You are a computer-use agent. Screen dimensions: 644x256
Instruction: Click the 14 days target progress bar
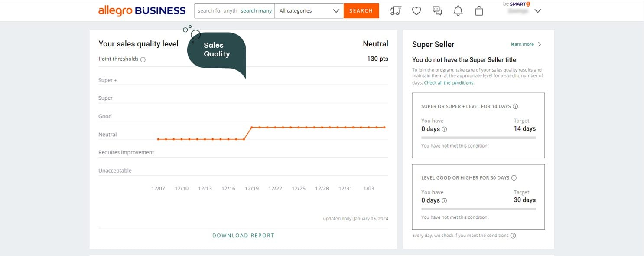(x=478, y=138)
